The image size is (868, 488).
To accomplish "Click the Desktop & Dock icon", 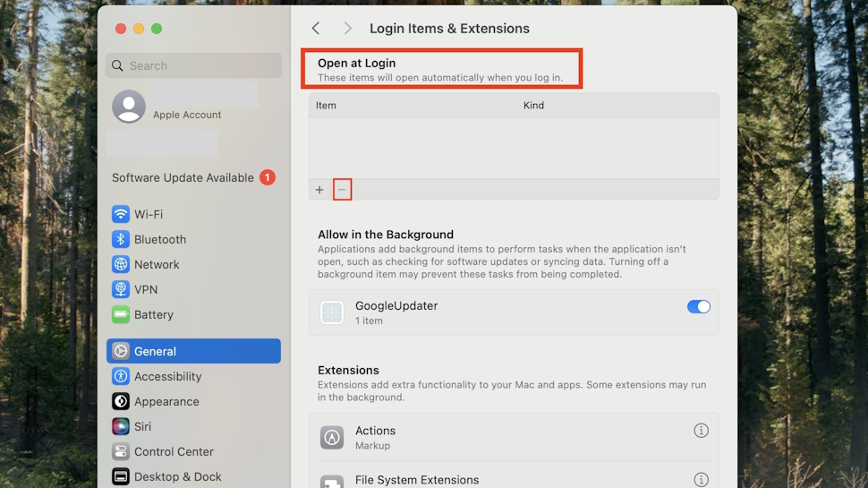I will point(120,476).
